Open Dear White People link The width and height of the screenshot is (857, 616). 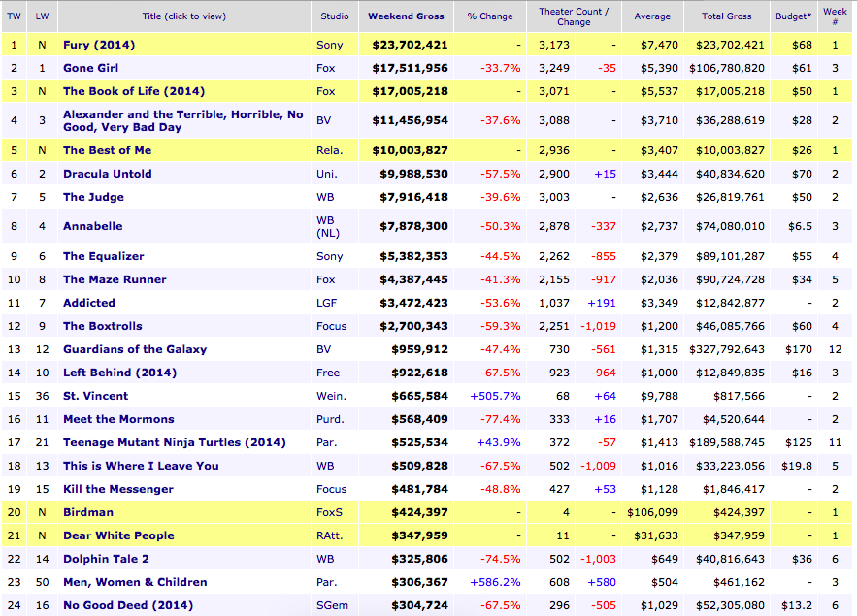[x=118, y=535]
